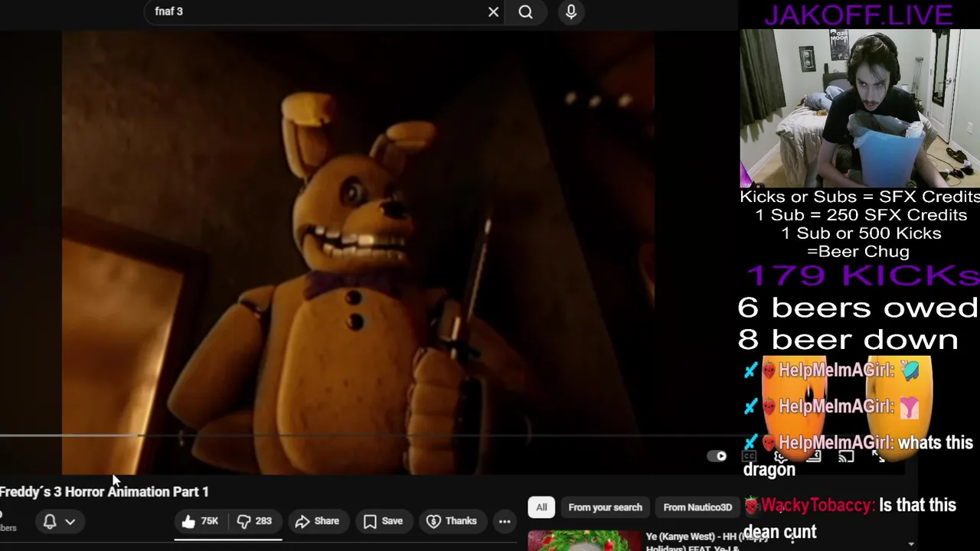Cast the video to a device
The width and height of the screenshot is (980, 551).
(846, 457)
